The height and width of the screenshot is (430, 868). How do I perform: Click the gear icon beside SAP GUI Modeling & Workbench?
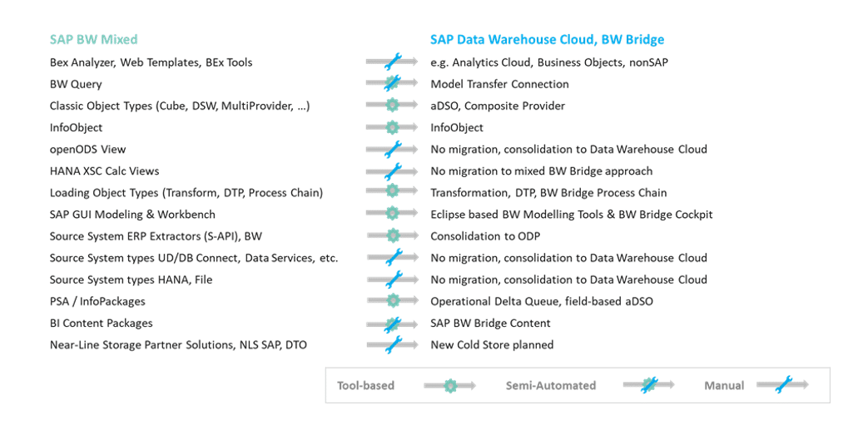[392, 214]
